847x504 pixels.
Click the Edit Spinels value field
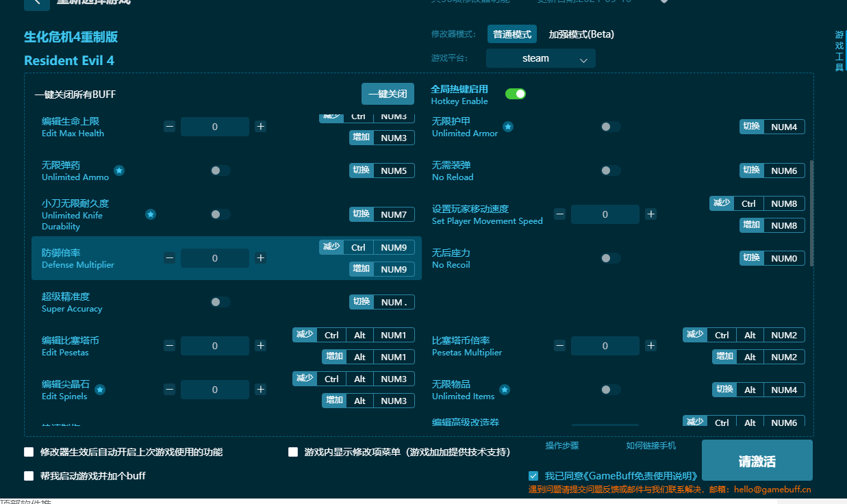click(215, 390)
